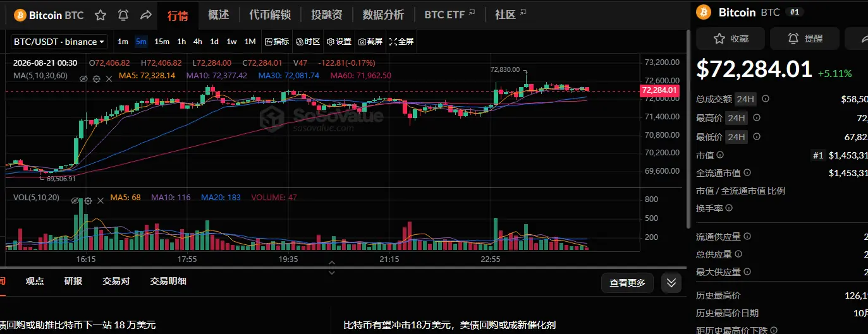Click the 收藏 button in sidebar
The image size is (868, 334).
pyautogui.click(x=729, y=39)
